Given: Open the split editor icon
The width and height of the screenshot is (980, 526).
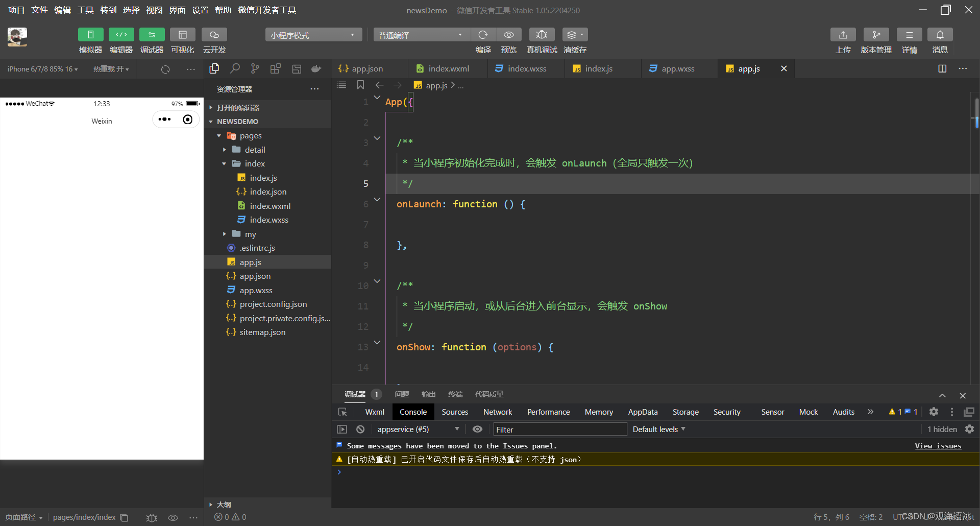Looking at the screenshot, I should [x=942, y=68].
